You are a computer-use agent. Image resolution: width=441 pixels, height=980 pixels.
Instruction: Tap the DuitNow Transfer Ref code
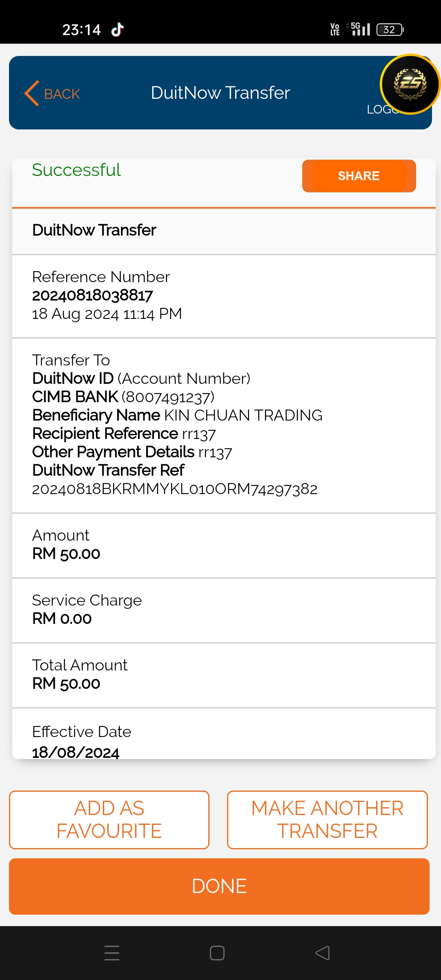point(175,489)
